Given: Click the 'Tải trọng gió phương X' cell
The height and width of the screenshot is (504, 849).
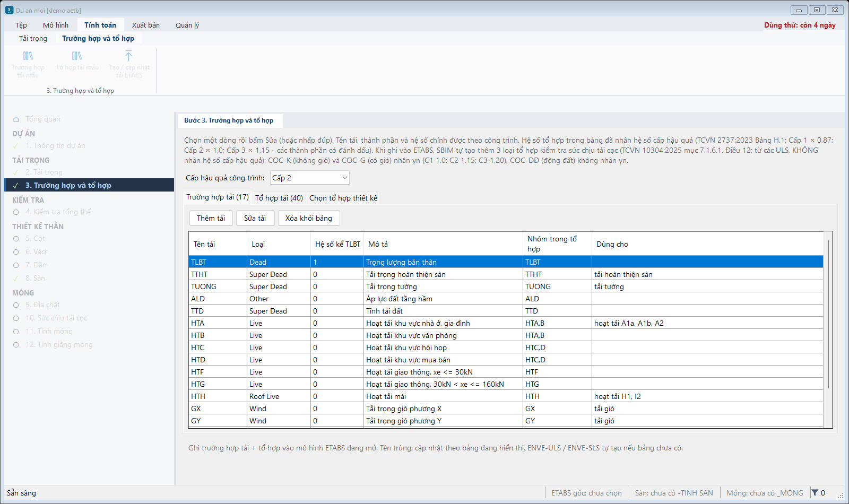Looking at the screenshot, I should tap(443, 409).
